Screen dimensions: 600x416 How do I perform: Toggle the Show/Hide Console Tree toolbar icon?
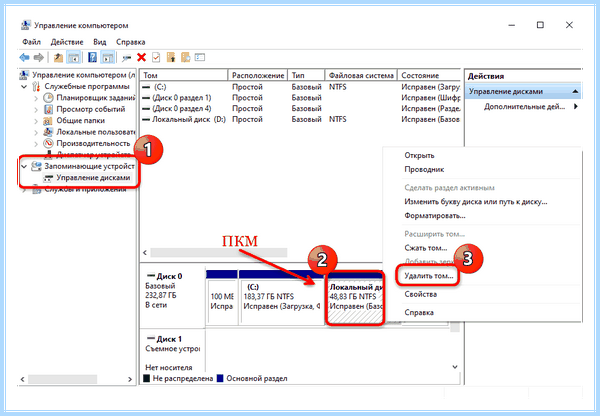click(x=73, y=58)
